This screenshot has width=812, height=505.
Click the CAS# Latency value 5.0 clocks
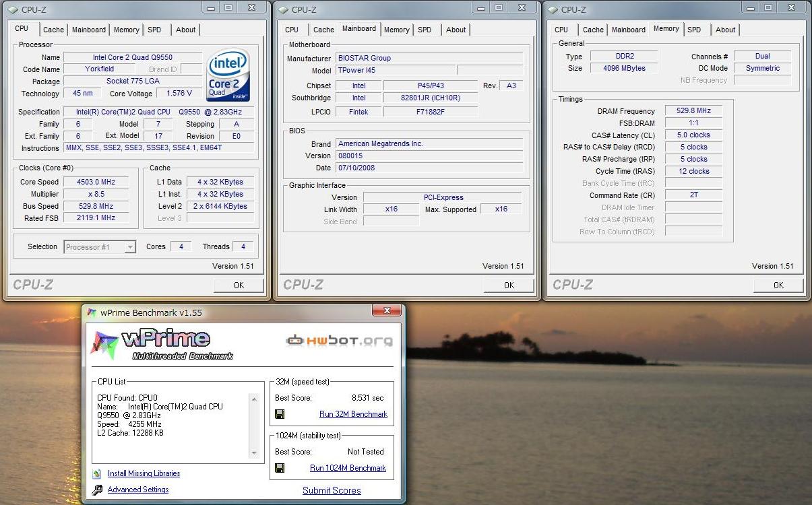pyautogui.click(x=693, y=135)
